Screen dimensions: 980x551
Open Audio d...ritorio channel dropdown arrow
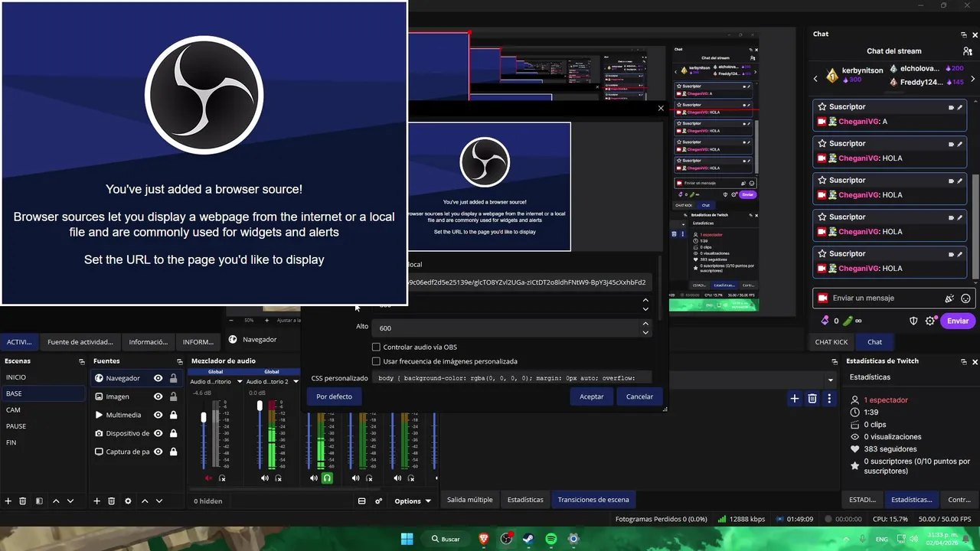[x=240, y=381]
